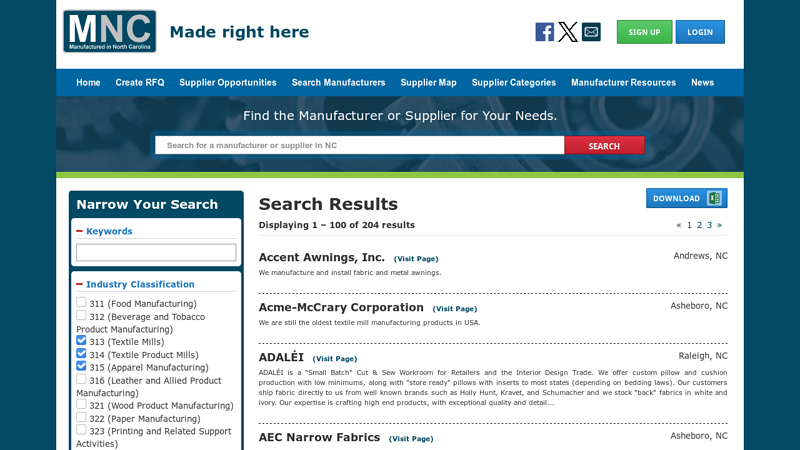The image size is (800, 450).
Task: Click the Keywords filter text field
Action: pos(156,253)
